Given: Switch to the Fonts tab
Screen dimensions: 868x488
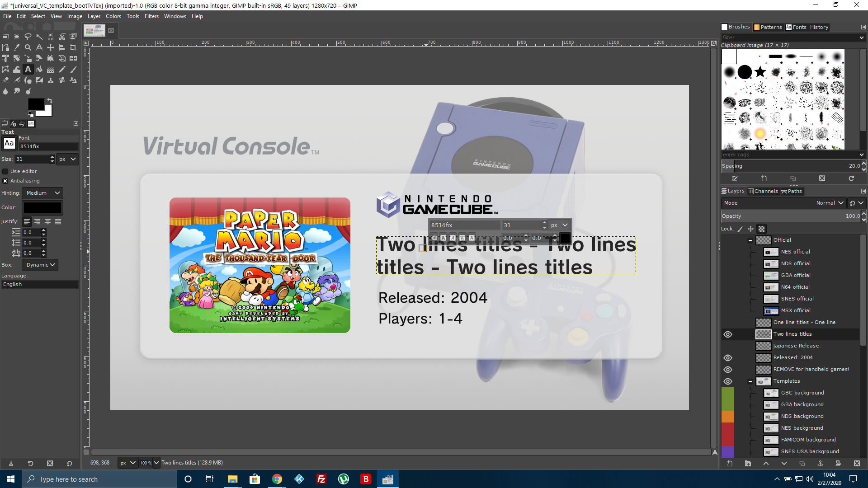Looking at the screenshot, I should point(796,27).
